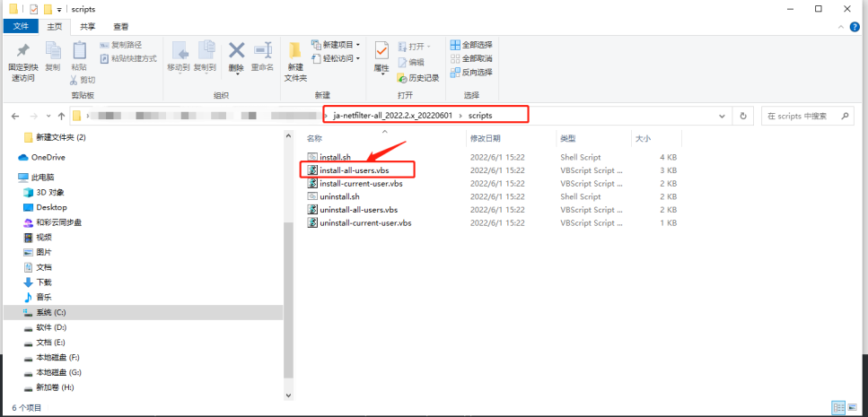Select 3D Objects (3D 对象) in sidebar
Screen dimensions: 868x417
[50, 193]
